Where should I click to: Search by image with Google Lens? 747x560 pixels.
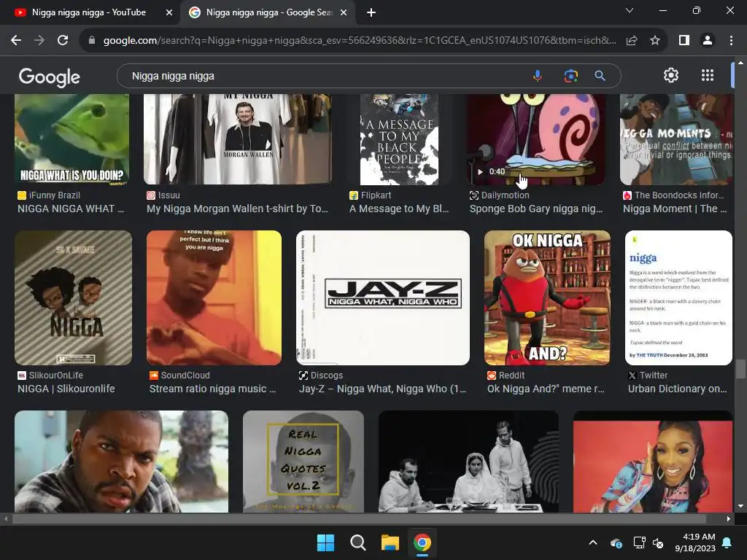(x=570, y=76)
